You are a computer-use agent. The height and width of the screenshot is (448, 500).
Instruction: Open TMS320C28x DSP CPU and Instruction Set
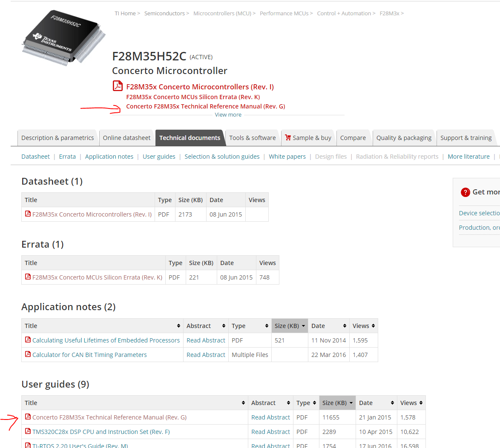[101, 432]
